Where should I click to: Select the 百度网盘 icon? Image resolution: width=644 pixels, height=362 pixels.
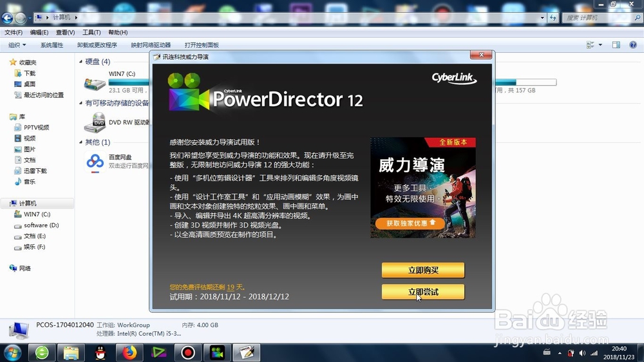[x=95, y=162]
